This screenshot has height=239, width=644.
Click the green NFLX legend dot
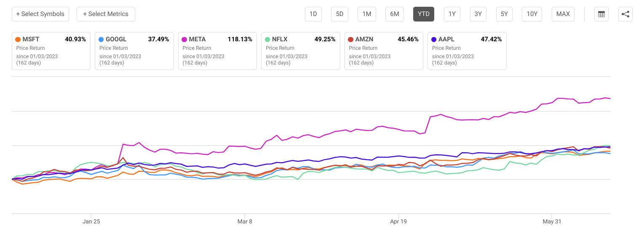pyautogui.click(x=268, y=39)
